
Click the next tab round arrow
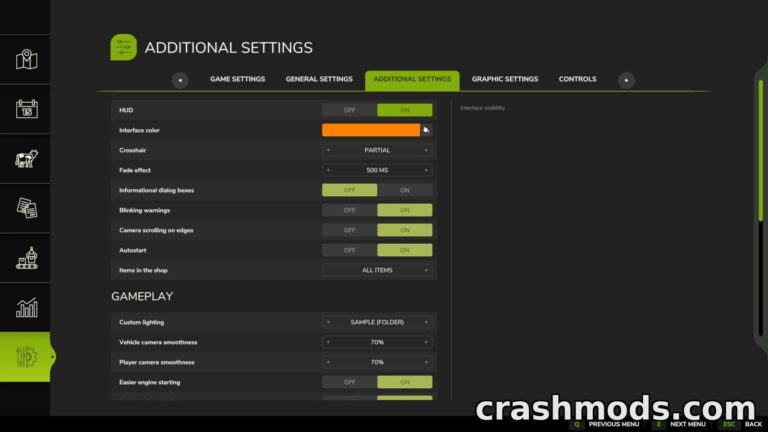point(626,80)
